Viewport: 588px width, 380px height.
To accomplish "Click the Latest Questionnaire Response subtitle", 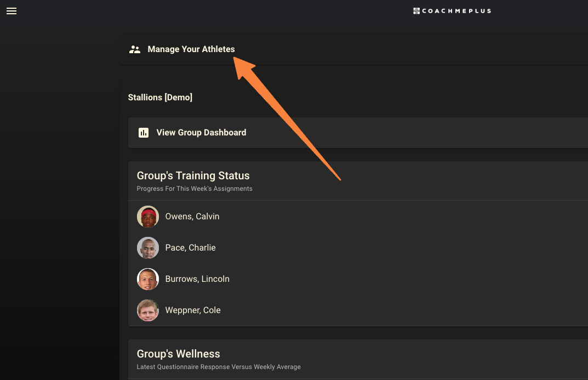I will pyautogui.click(x=219, y=367).
